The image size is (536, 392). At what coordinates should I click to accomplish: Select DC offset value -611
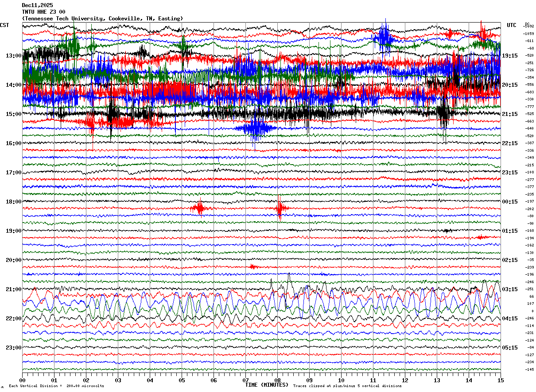529,41
